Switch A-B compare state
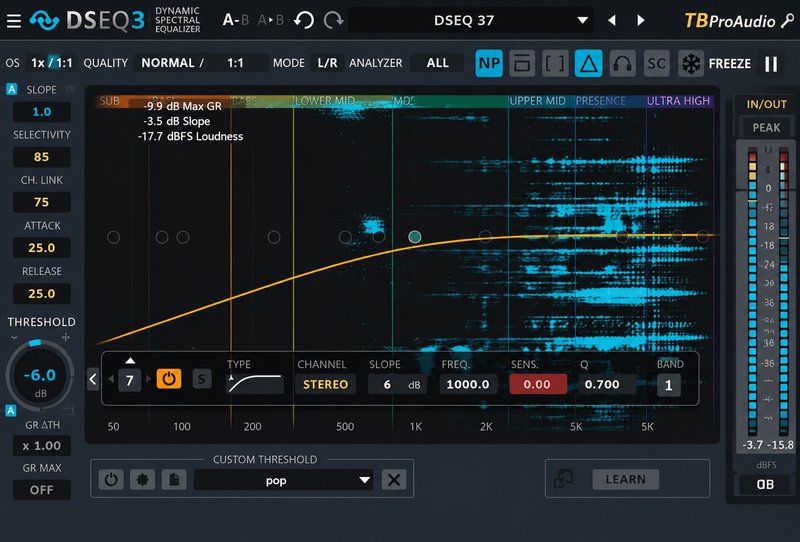 pyautogui.click(x=236, y=20)
